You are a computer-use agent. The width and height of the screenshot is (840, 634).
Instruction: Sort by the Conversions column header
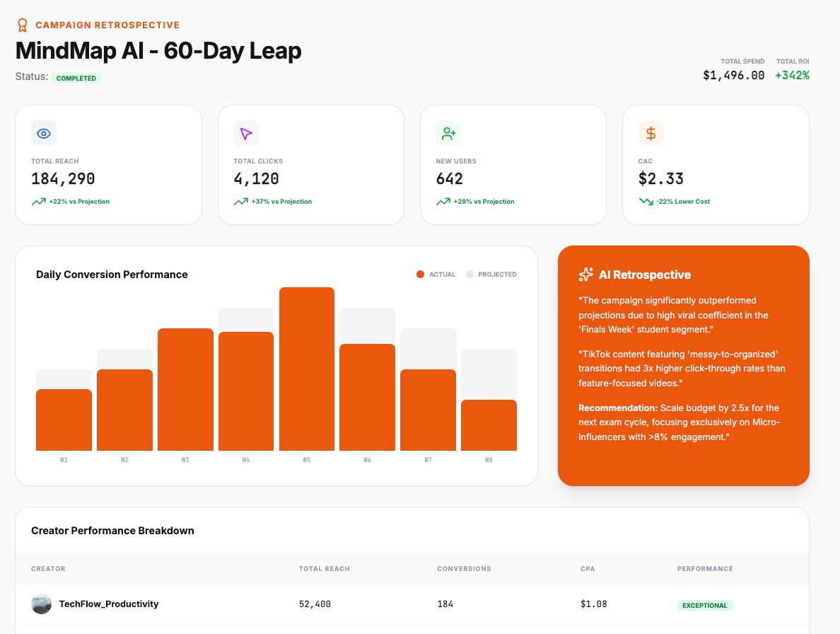pos(464,569)
